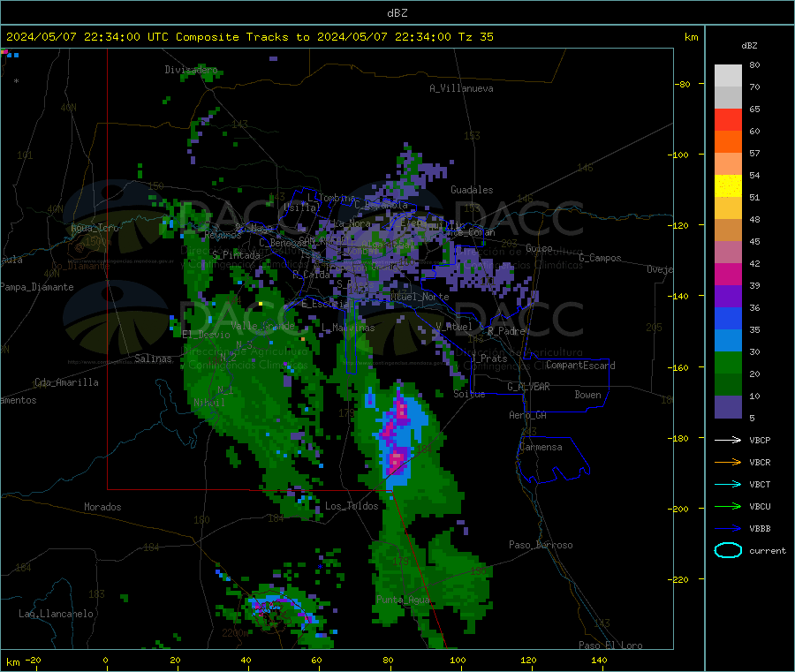Click the white VBCP arrow in legend
This screenshot has width=795, height=672.
point(728,440)
